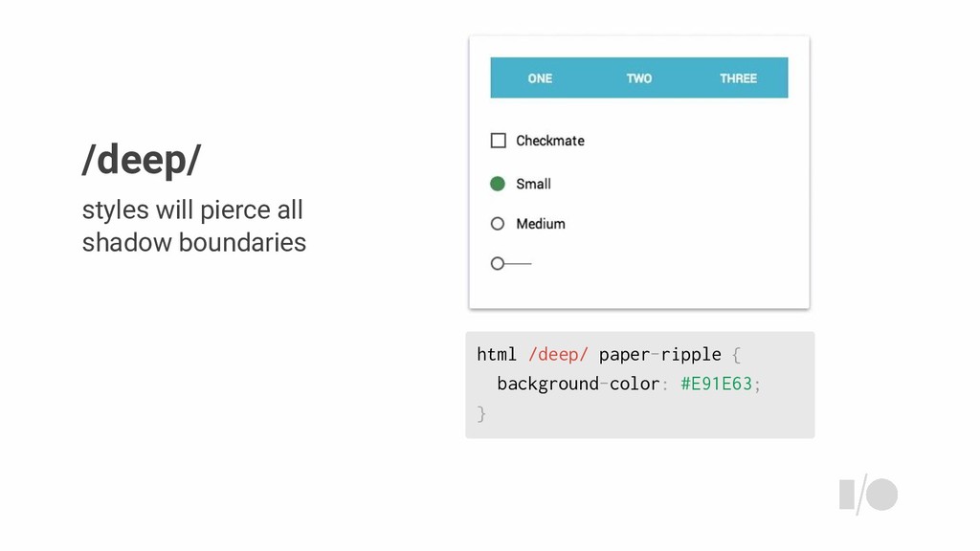Click the /deep/ heading
The height and width of the screenshot is (551, 980).
pos(142,160)
